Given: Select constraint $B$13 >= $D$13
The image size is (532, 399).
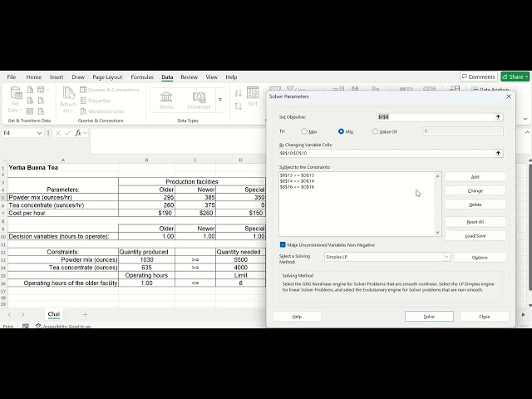Looking at the screenshot, I should [297, 175].
